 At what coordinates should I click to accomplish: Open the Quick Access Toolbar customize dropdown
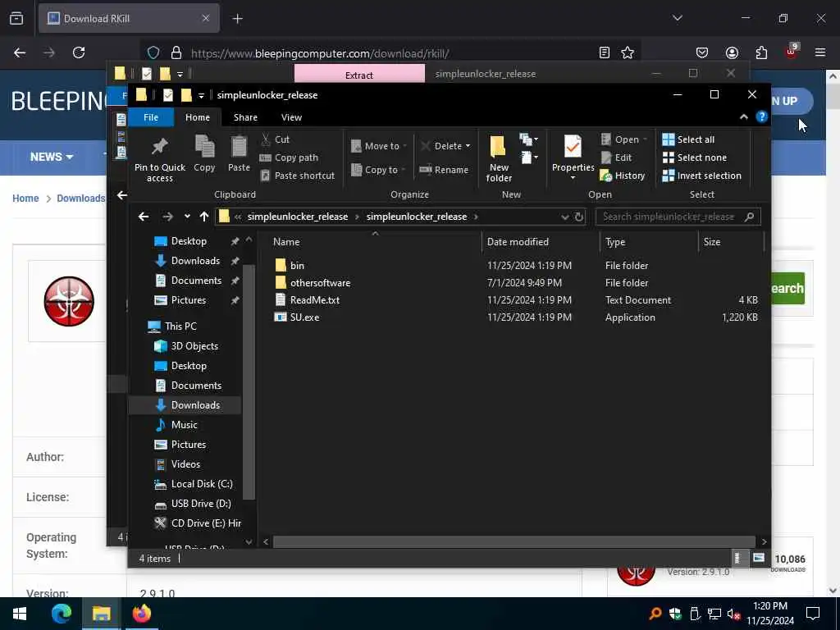(201, 95)
